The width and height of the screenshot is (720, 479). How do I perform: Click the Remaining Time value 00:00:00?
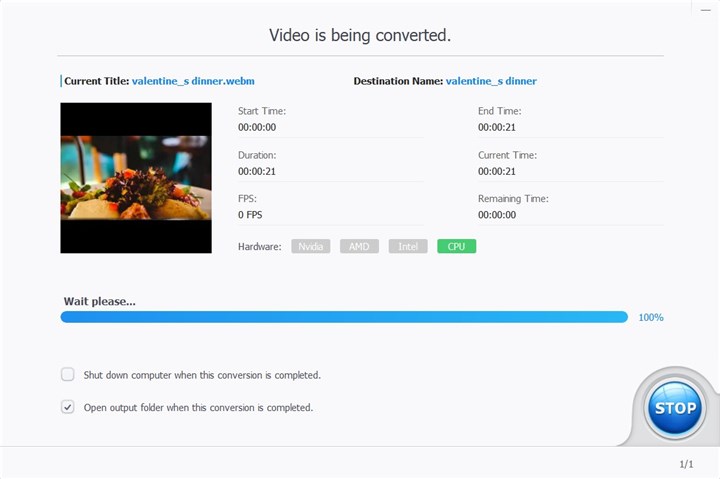click(x=497, y=214)
